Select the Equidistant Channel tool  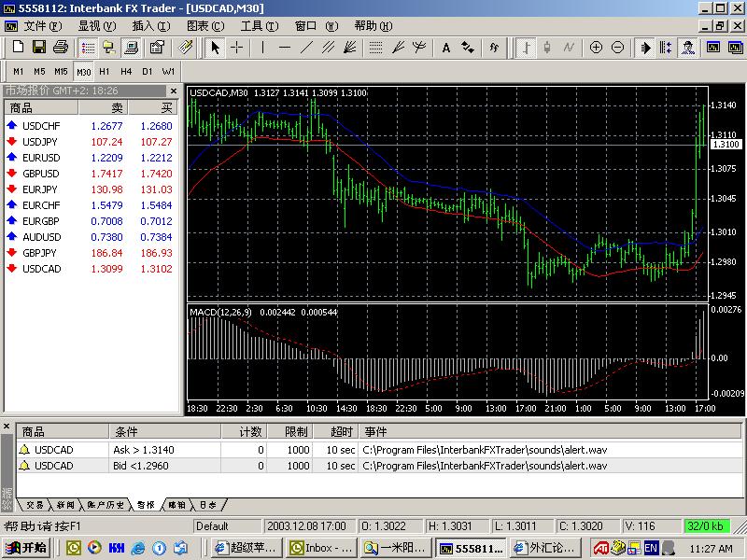click(328, 48)
